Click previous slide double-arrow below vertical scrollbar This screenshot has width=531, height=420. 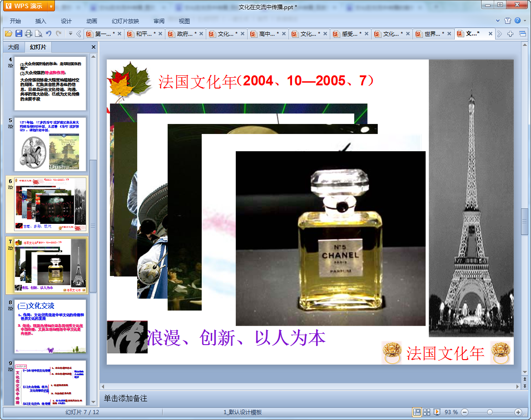(525, 379)
